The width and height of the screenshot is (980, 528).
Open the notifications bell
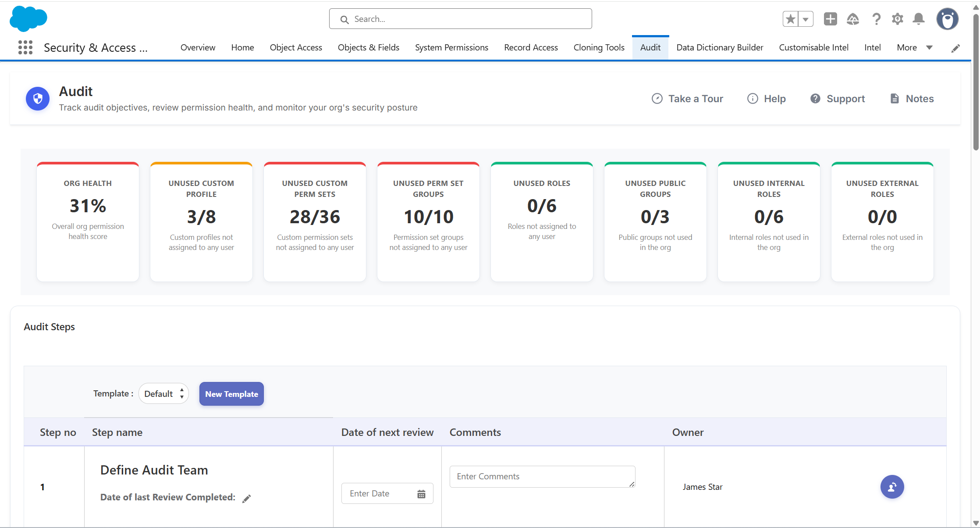click(x=919, y=19)
